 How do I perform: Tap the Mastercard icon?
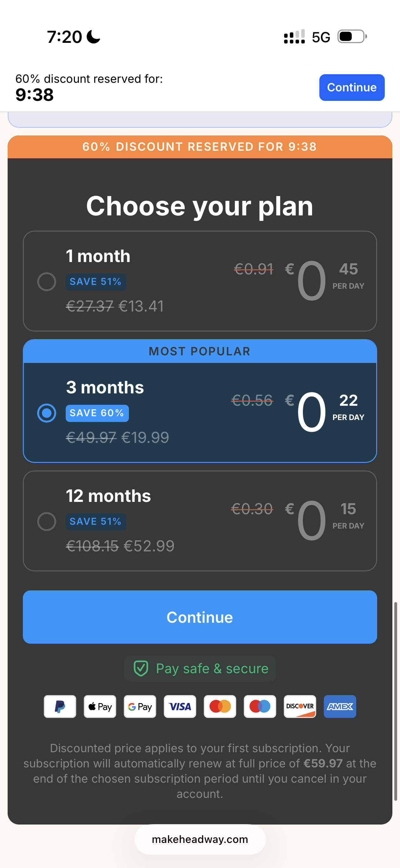(220, 706)
